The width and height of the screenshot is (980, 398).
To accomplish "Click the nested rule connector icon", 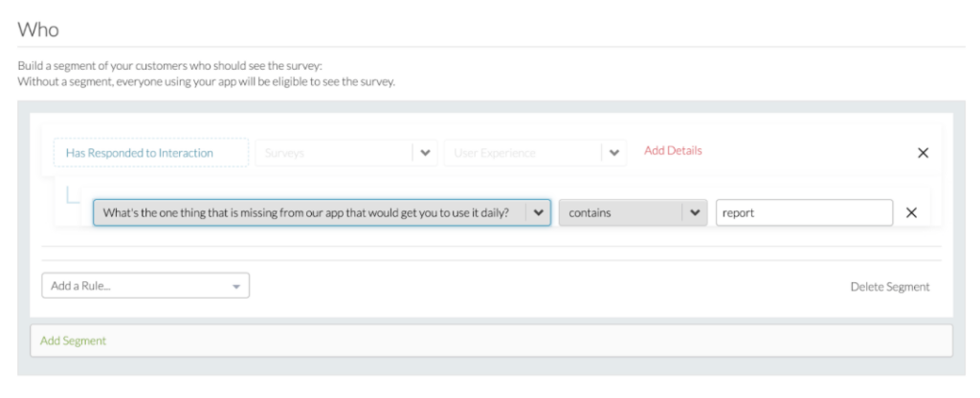I will coord(73,196).
